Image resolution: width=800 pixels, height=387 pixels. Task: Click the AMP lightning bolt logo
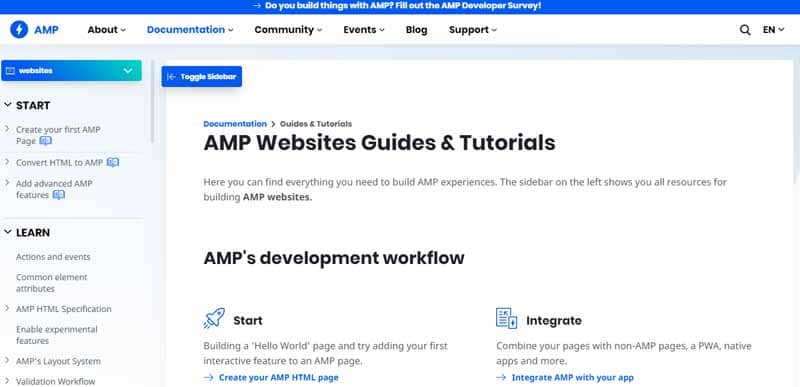click(19, 30)
